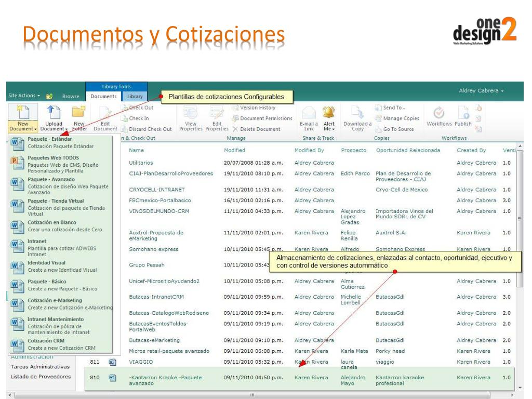The image size is (532, 399).
Task: Switch to the Browse tab
Action: coord(71,96)
